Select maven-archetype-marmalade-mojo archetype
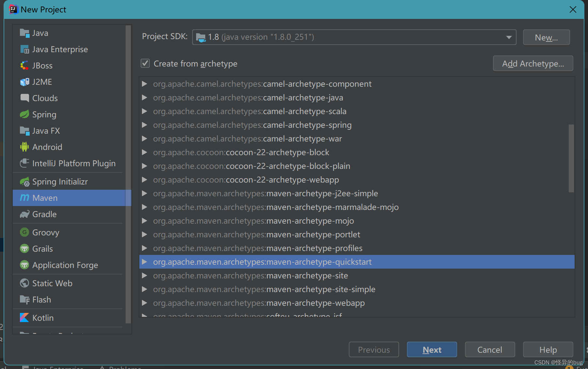The image size is (588, 369). click(357, 207)
